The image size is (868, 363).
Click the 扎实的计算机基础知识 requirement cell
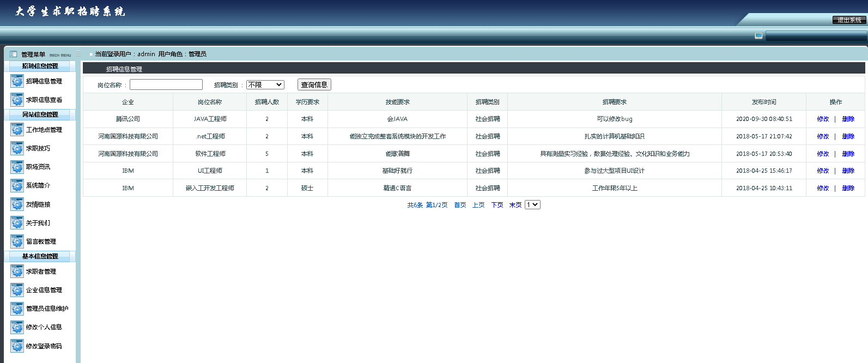(x=615, y=136)
